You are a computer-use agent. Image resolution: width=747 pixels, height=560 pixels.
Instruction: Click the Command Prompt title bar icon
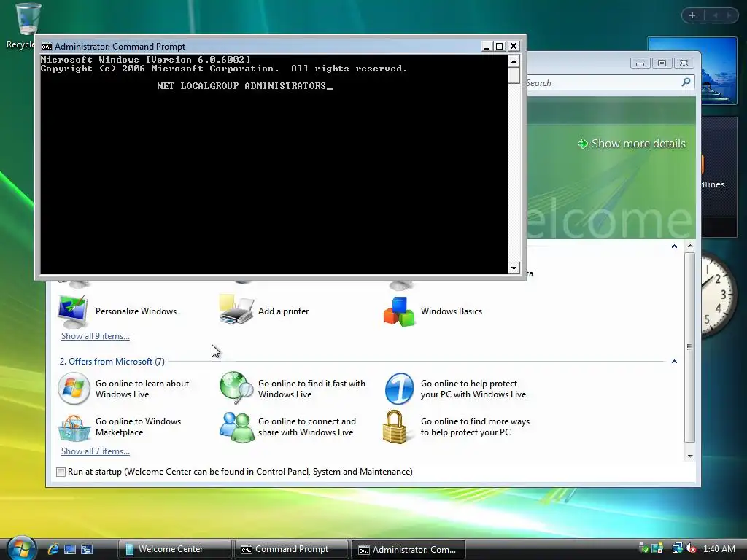coord(46,46)
